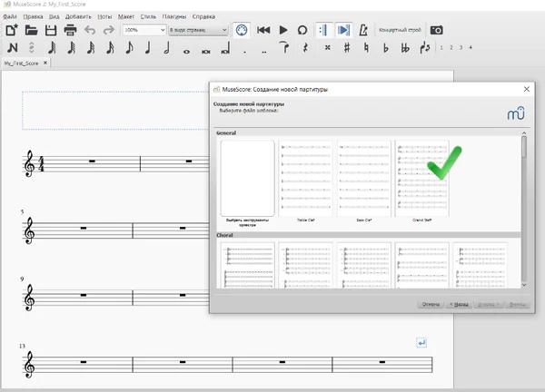The width and height of the screenshot is (545, 392).
Task: Create a new score from the toolbar
Action: click(x=12, y=30)
